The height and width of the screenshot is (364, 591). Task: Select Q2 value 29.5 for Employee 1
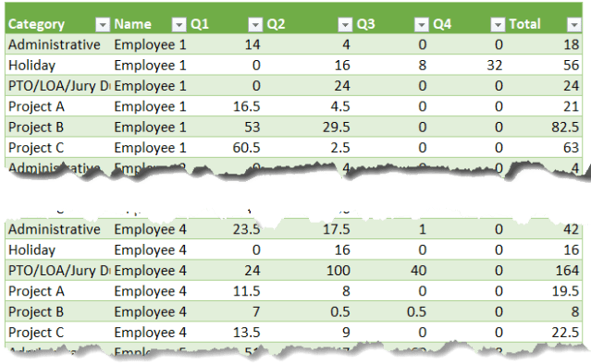tap(337, 127)
